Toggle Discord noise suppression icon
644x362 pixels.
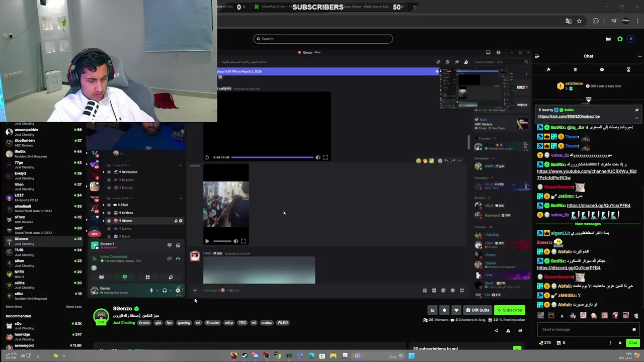[170, 258]
